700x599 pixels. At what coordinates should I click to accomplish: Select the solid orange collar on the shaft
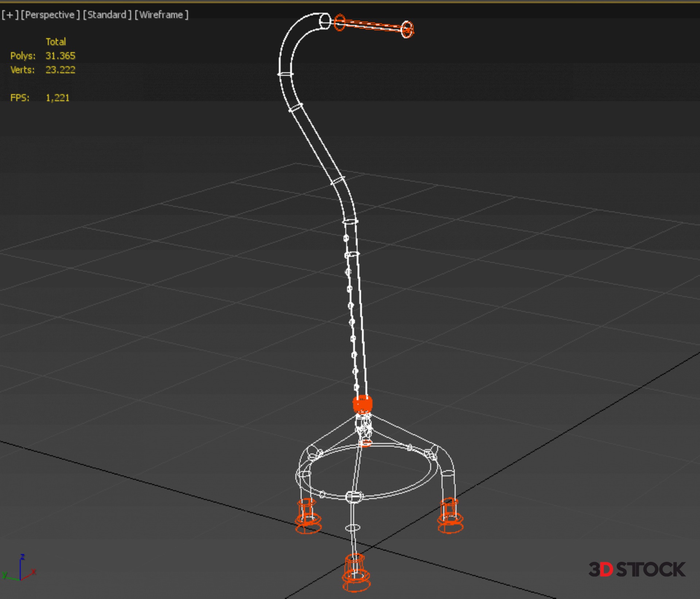(x=362, y=404)
